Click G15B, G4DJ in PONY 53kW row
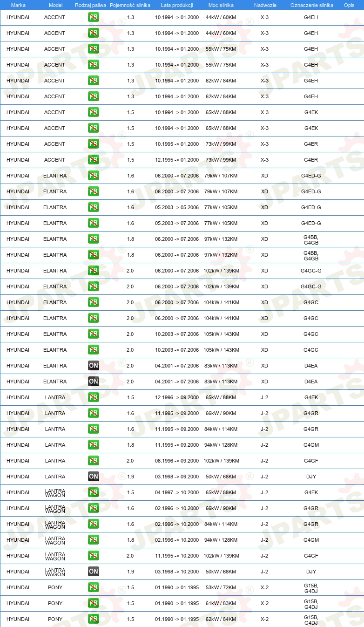 [311, 587]
